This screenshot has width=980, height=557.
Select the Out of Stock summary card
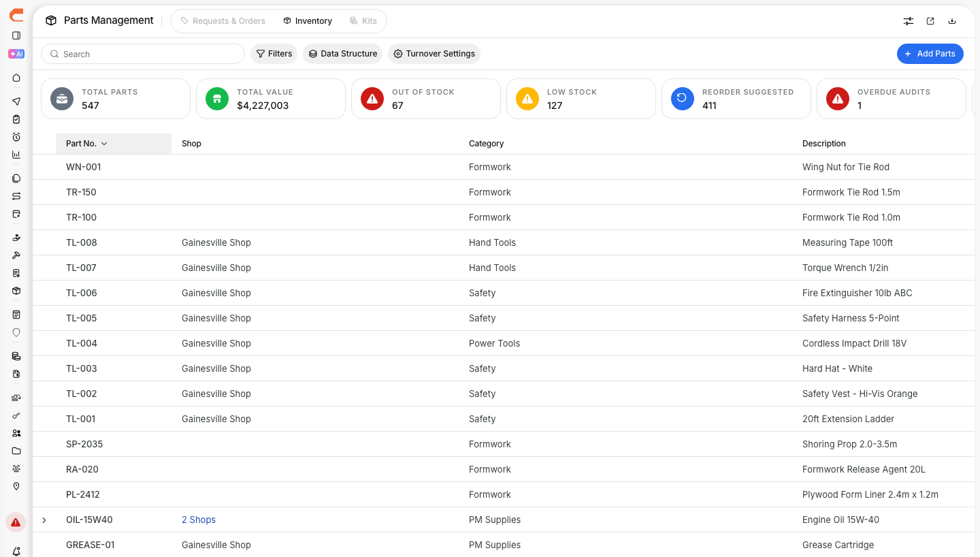426,99
